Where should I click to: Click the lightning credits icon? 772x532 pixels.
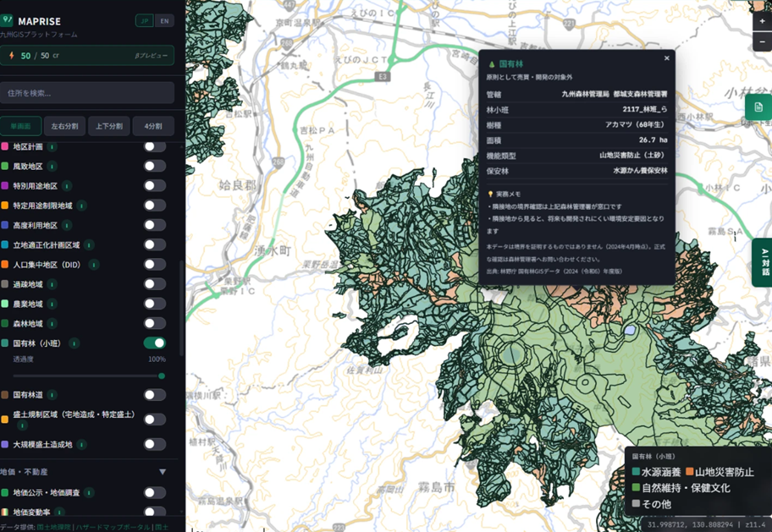tap(11, 56)
